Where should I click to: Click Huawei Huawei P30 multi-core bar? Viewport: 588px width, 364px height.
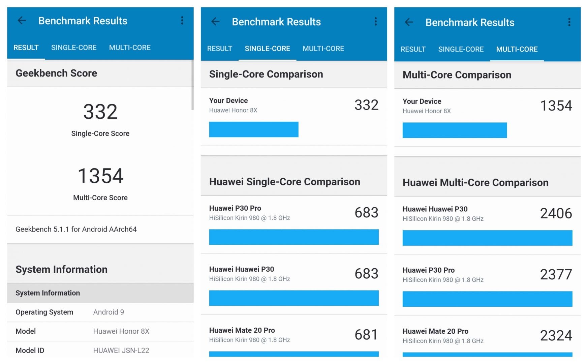487,238
